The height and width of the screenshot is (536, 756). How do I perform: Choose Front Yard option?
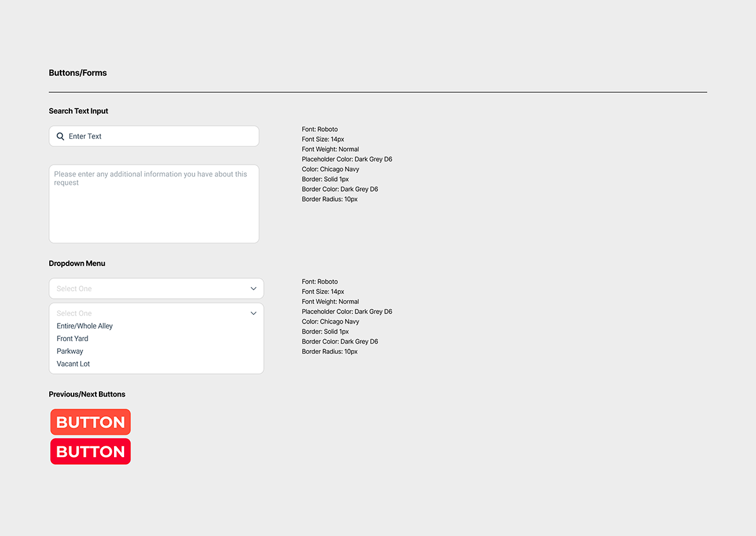click(72, 339)
